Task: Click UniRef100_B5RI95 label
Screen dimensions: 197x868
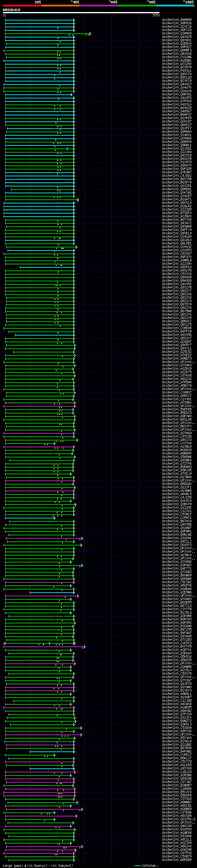Action: 177,470
